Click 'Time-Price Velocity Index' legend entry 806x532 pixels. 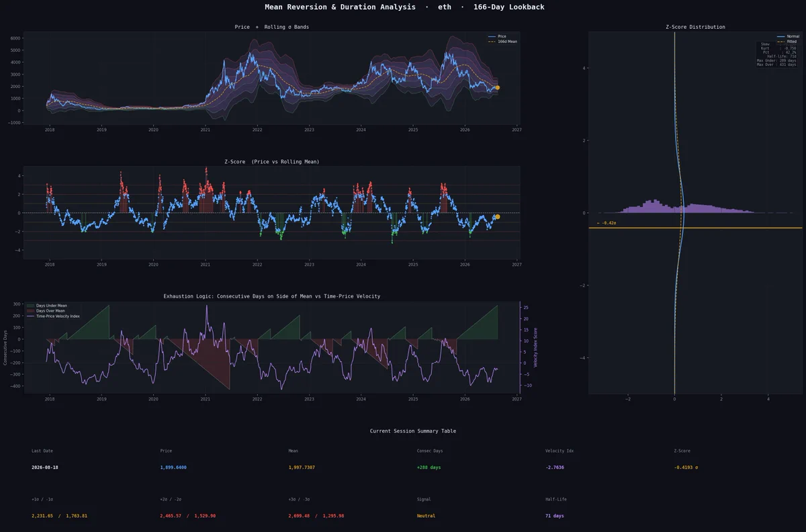pos(58,316)
